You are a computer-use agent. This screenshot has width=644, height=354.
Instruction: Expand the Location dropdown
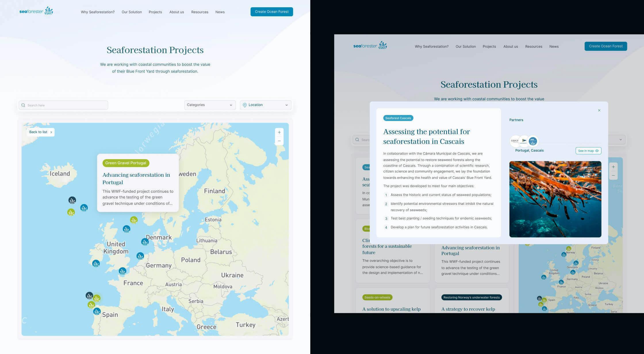(265, 105)
